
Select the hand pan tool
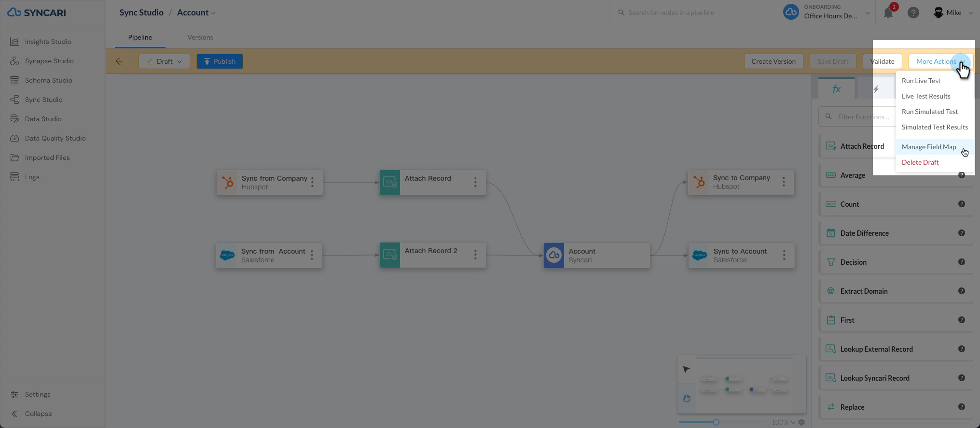(686, 399)
